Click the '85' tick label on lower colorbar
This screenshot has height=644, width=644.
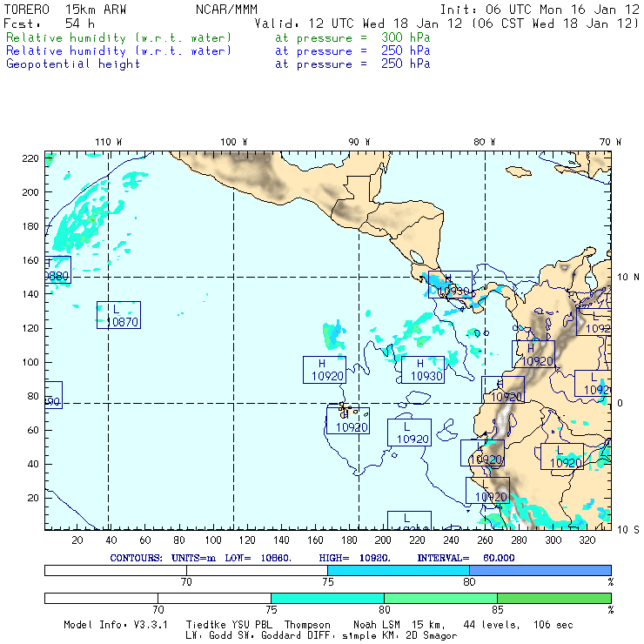tap(498, 609)
